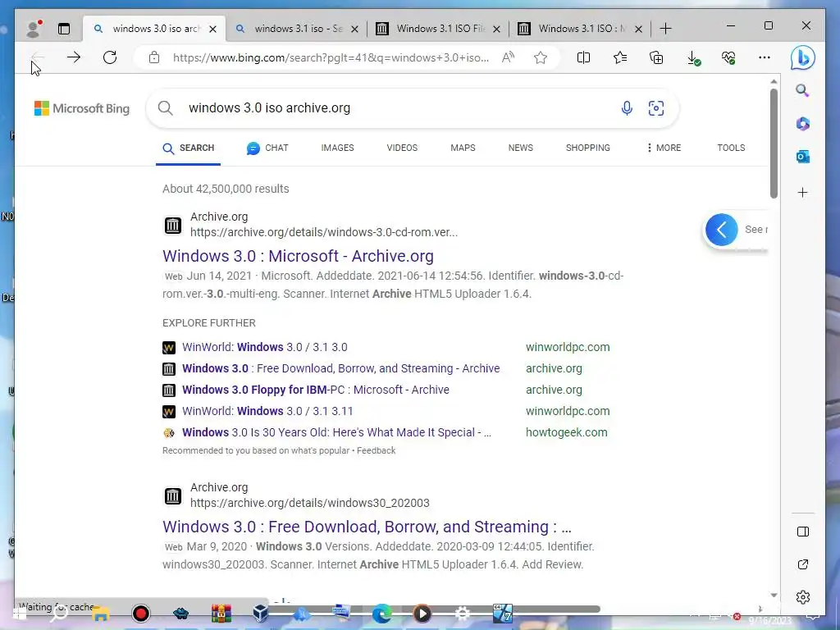This screenshot has width=840, height=630.
Task: Open the settings gear in the taskbar
Action: pos(463,614)
